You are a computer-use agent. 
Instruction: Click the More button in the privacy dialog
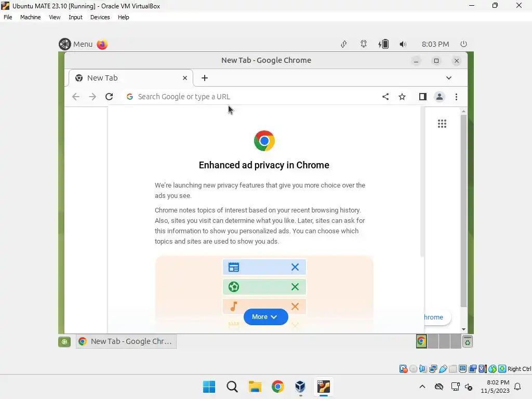(x=265, y=317)
